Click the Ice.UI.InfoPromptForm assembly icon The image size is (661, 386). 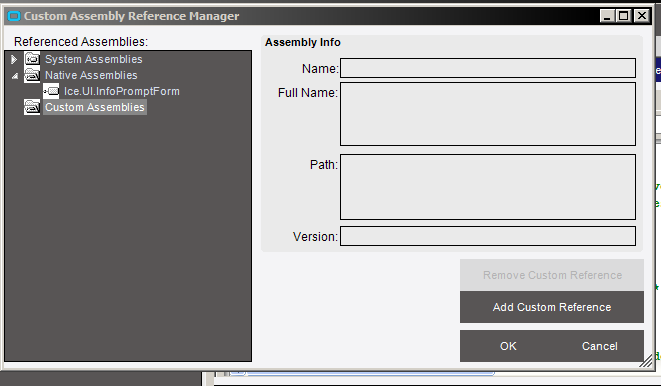coord(51,91)
